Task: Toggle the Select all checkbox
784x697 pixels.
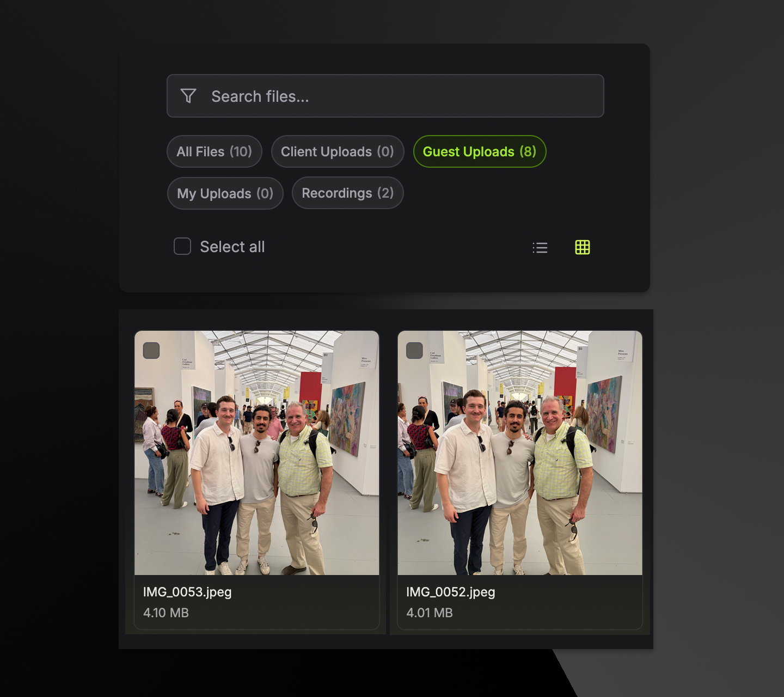Action: pyautogui.click(x=182, y=247)
